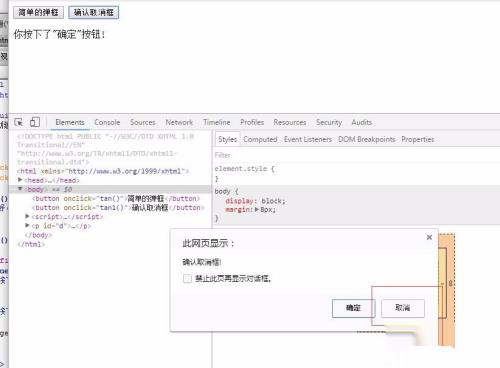Screen dimensions: 500x368
Task: Click the 确认取消框 page button
Action: pyautogui.click(x=94, y=13)
